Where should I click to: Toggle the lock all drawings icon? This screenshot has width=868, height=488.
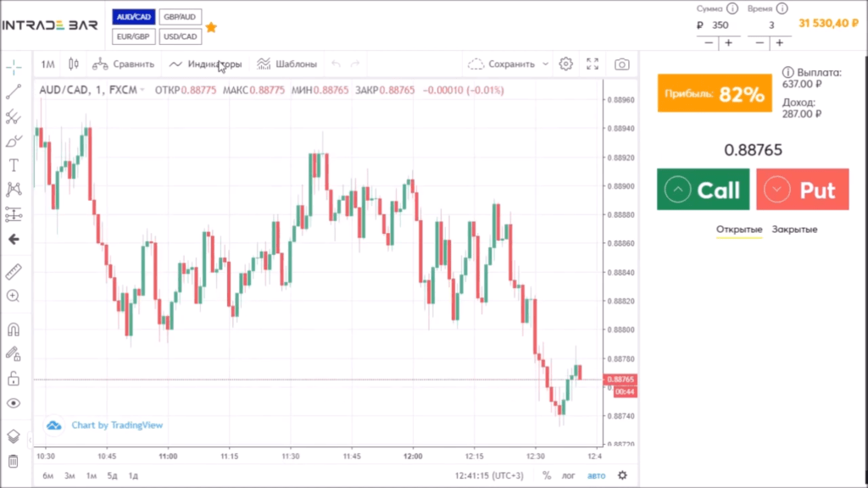click(x=14, y=378)
